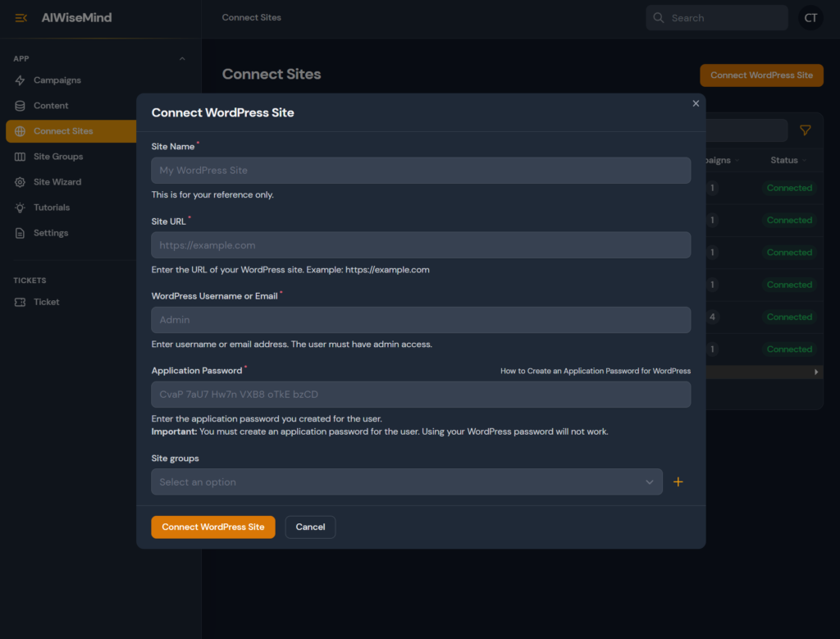The height and width of the screenshot is (639, 840).
Task: Open the Application Password help link
Action: coord(595,371)
